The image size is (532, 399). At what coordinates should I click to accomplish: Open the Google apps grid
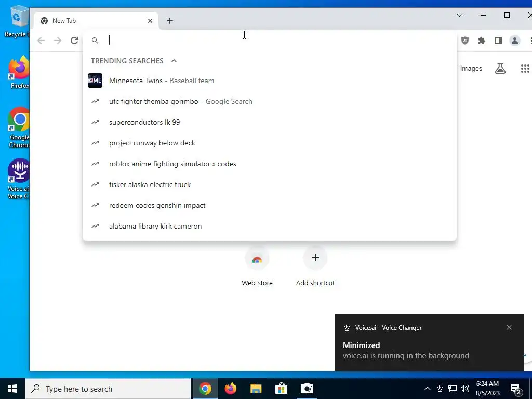[x=525, y=69]
